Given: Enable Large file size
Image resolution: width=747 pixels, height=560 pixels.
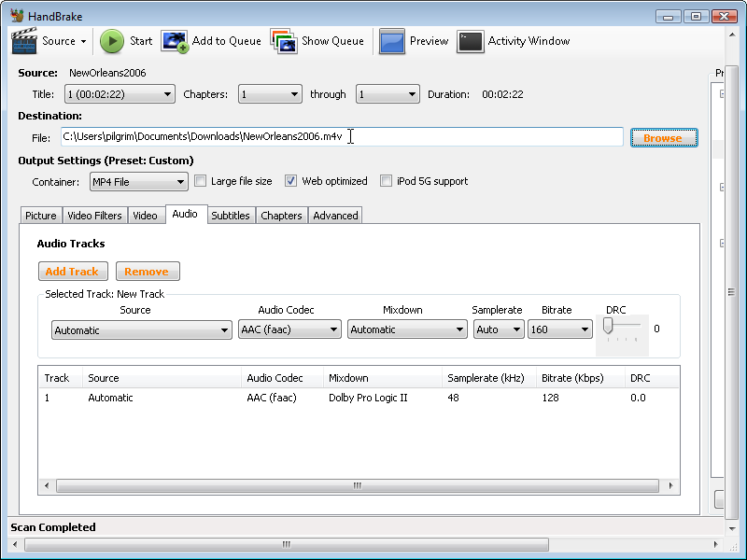Looking at the screenshot, I should [200, 180].
